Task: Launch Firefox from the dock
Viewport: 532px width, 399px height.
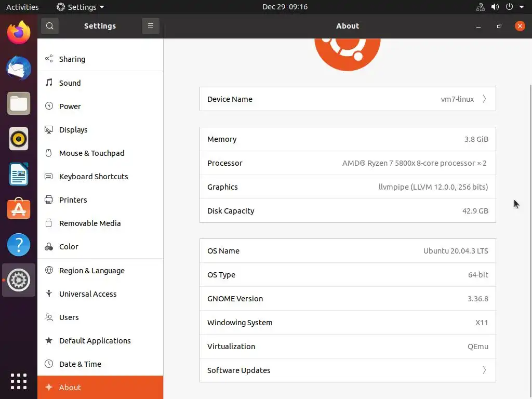Action: coord(19,33)
